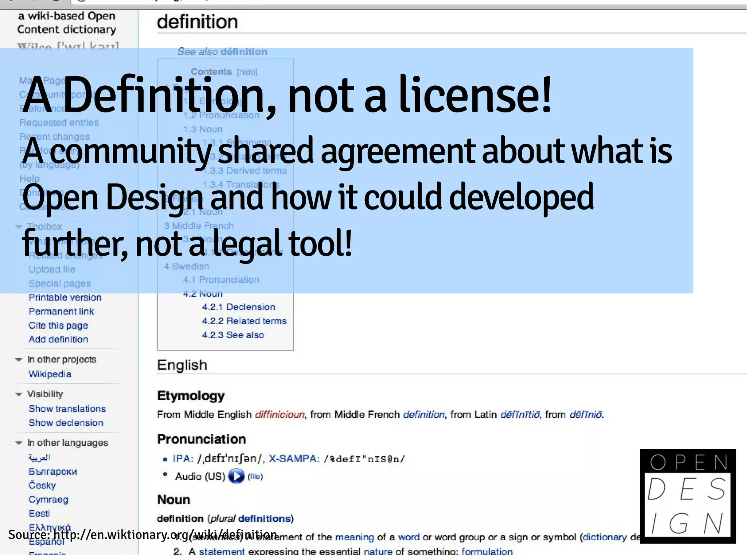This screenshot has height=560, width=747.
Task: Open the IPA pronunciation link
Action: pyautogui.click(x=181, y=459)
